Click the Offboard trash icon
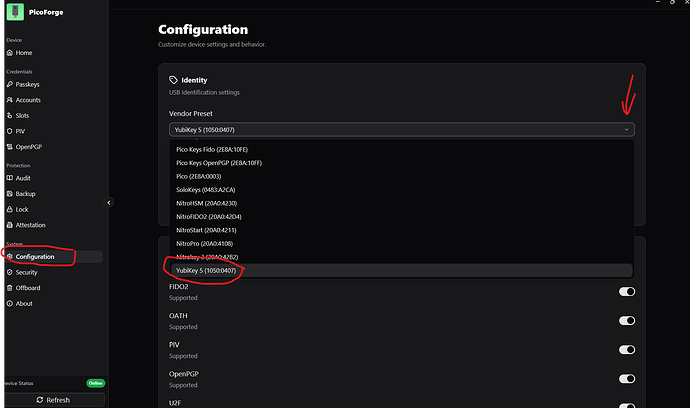Viewport: 690px width, 408px height. tap(10, 288)
